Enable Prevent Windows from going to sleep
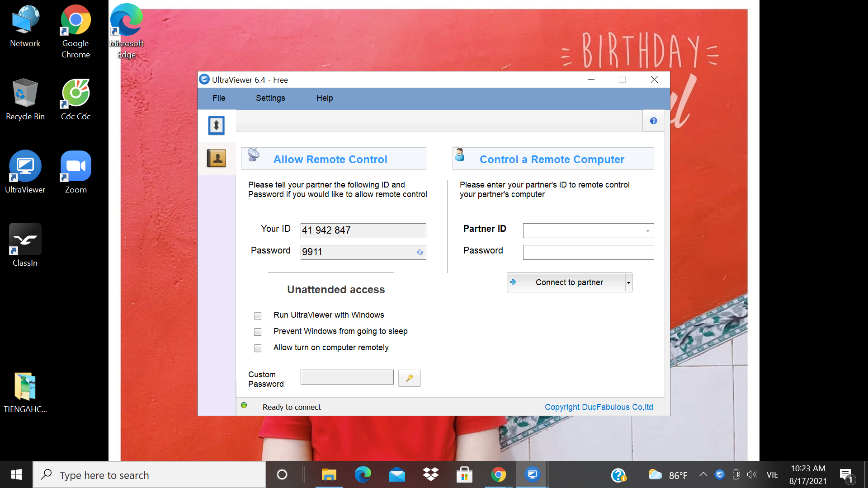 (x=258, y=332)
